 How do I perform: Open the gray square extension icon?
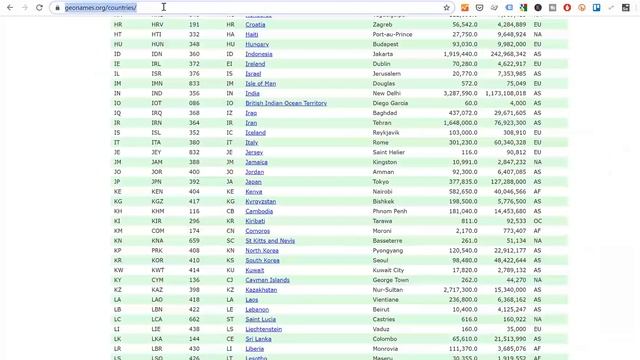[552, 8]
